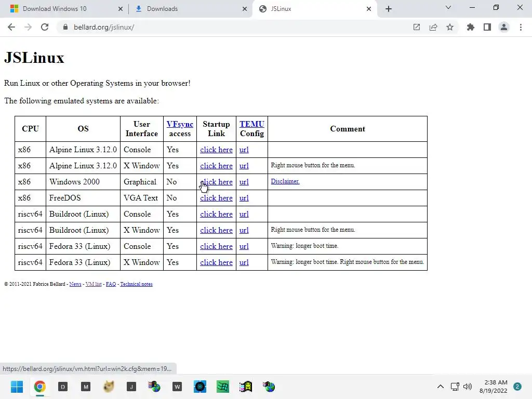Open network status in system tray
The height and width of the screenshot is (399, 532).
(455, 387)
